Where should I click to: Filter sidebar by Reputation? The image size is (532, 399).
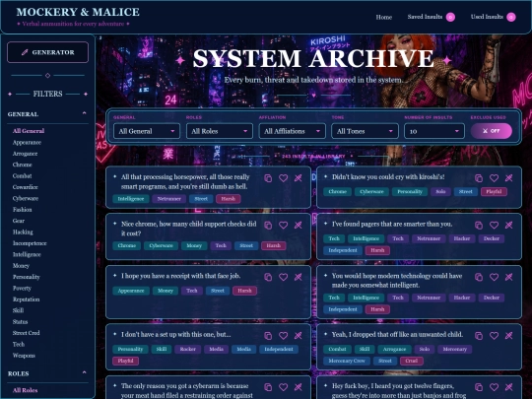[27, 299]
